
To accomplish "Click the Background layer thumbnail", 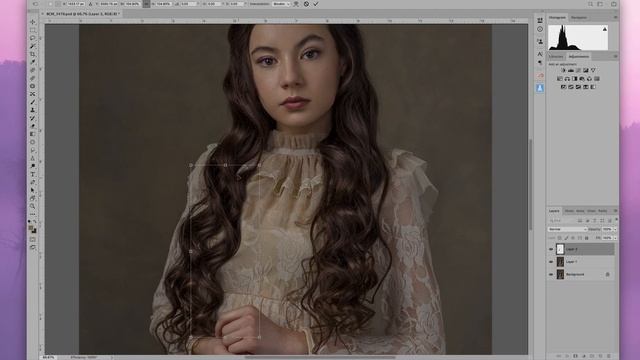I will pos(560,275).
